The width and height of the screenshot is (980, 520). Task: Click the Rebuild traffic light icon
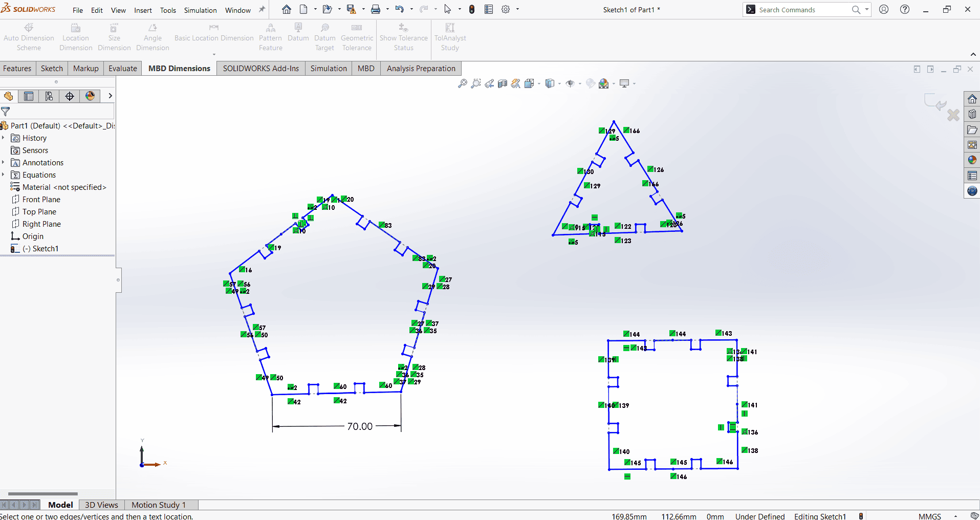pyautogui.click(x=472, y=9)
